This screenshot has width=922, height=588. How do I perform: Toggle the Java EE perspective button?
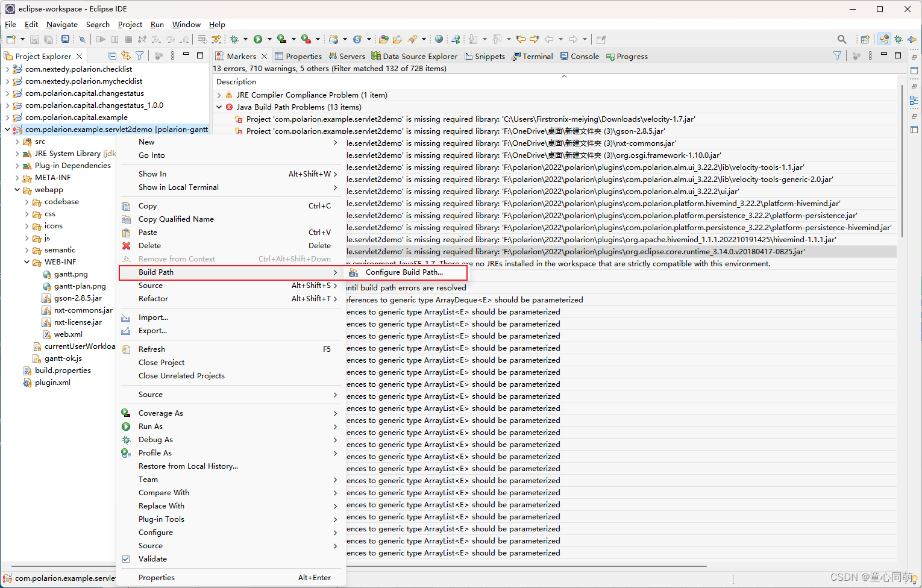[884, 39]
